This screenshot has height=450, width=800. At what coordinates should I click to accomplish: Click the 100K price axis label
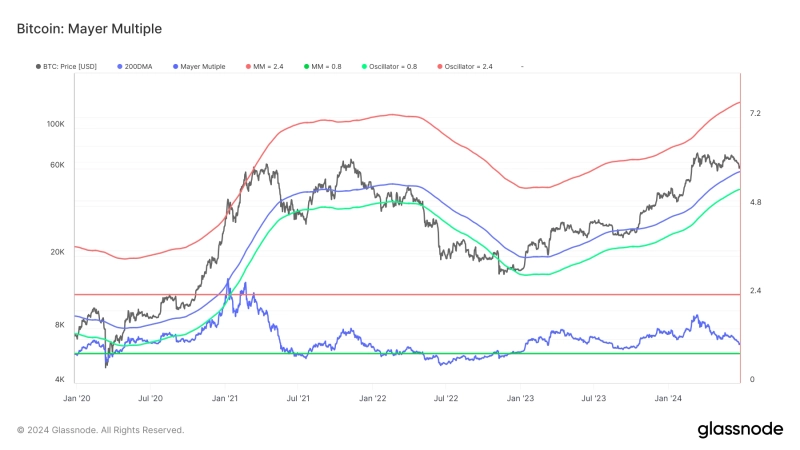coord(55,124)
